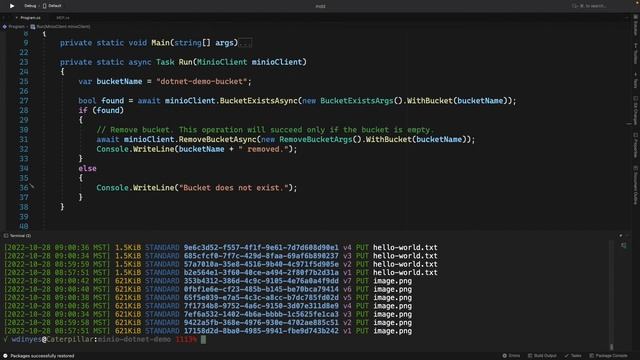Image resolution: width=640 pixels, height=360 pixels.
Task: Expand the collapsed Main method body
Action: pos(246,42)
